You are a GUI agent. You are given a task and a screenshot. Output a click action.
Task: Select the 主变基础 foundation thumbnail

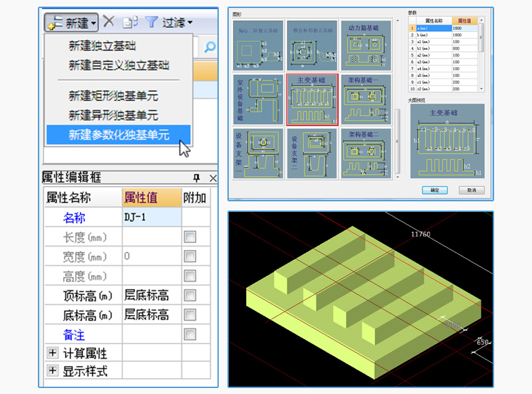[x=312, y=100]
